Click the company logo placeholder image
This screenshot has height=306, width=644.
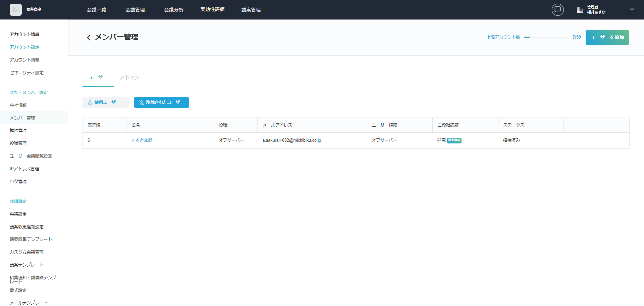(x=16, y=10)
